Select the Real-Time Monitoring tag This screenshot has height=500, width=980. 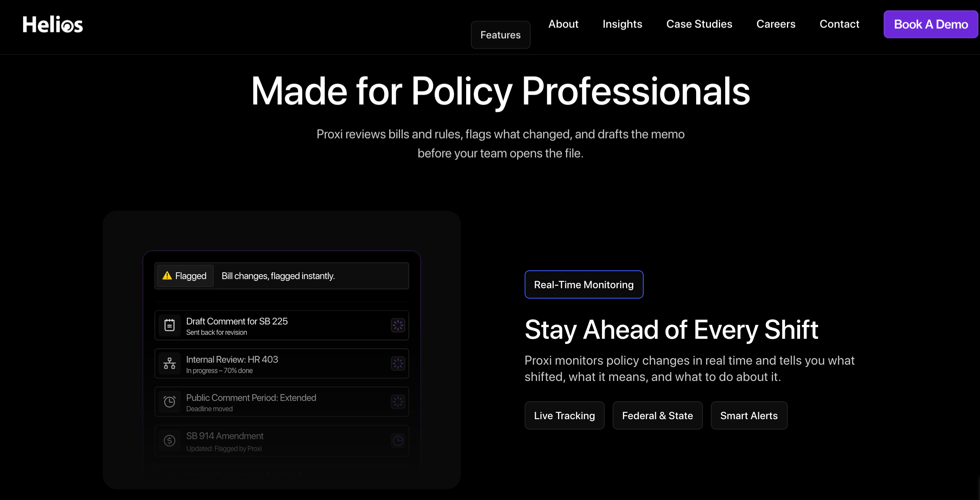point(584,285)
